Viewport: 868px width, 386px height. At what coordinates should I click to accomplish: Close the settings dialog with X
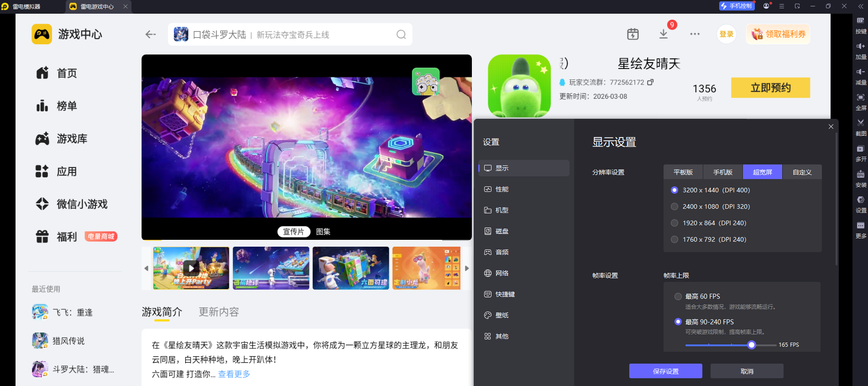(831, 127)
